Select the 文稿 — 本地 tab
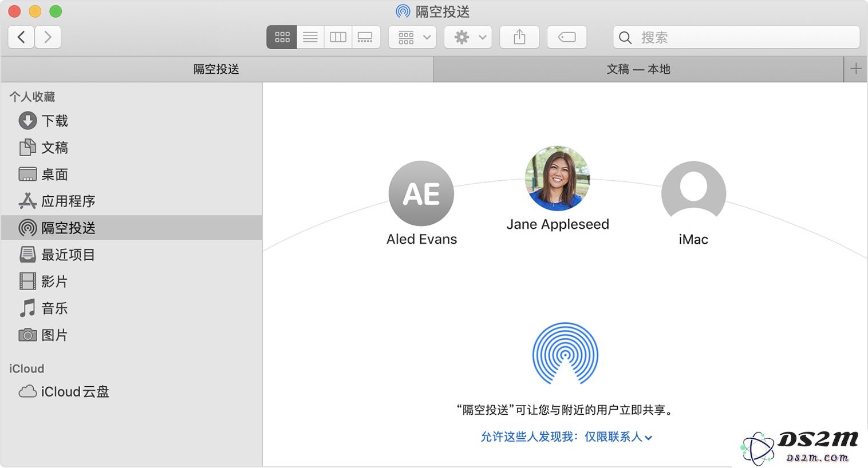This screenshot has width=868, height=468. (x=638, y=69)
